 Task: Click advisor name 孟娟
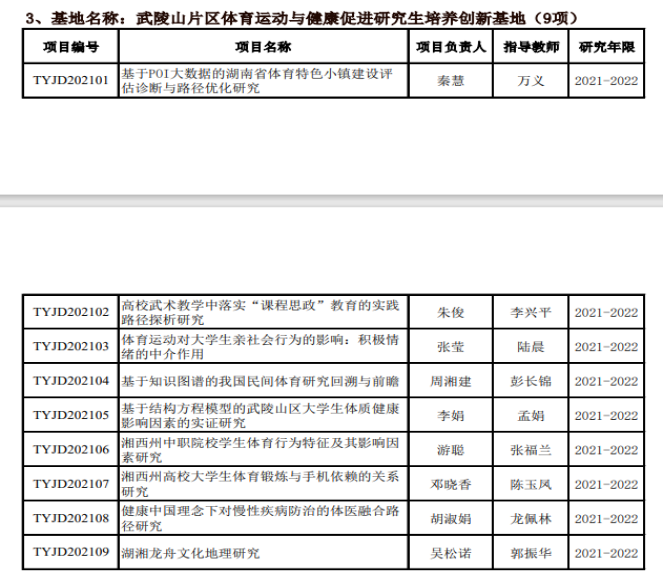click(x=531, y=416)
